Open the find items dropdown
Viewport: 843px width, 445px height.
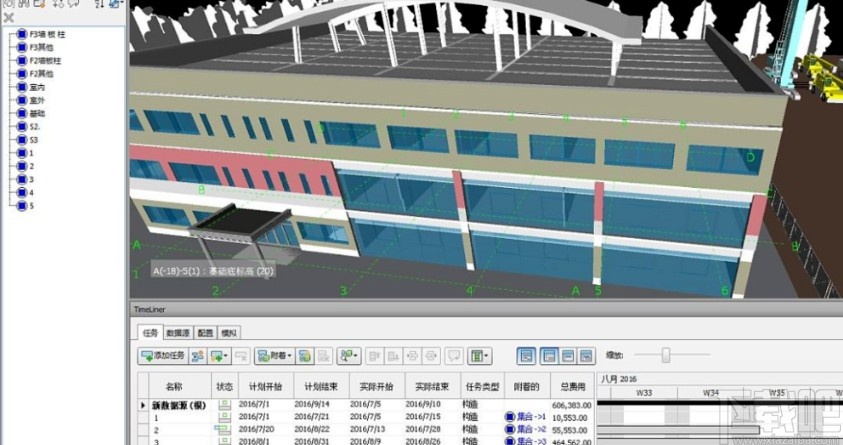[349, 356]
